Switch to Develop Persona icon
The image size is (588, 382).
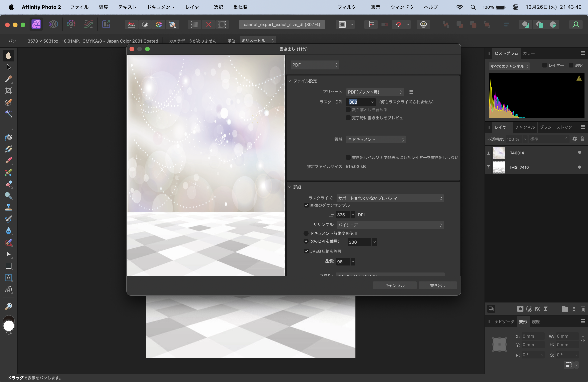click(x=71, y=24)
